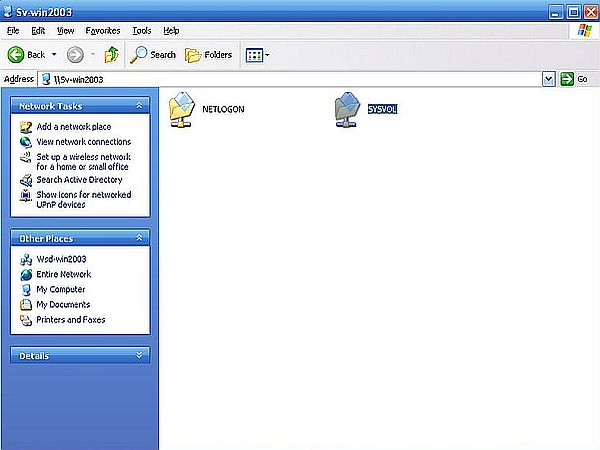Click the Forward arrow icon
The width and height of the screenshot is (600, 450).
pyautogui.click(x=75, y=55)
